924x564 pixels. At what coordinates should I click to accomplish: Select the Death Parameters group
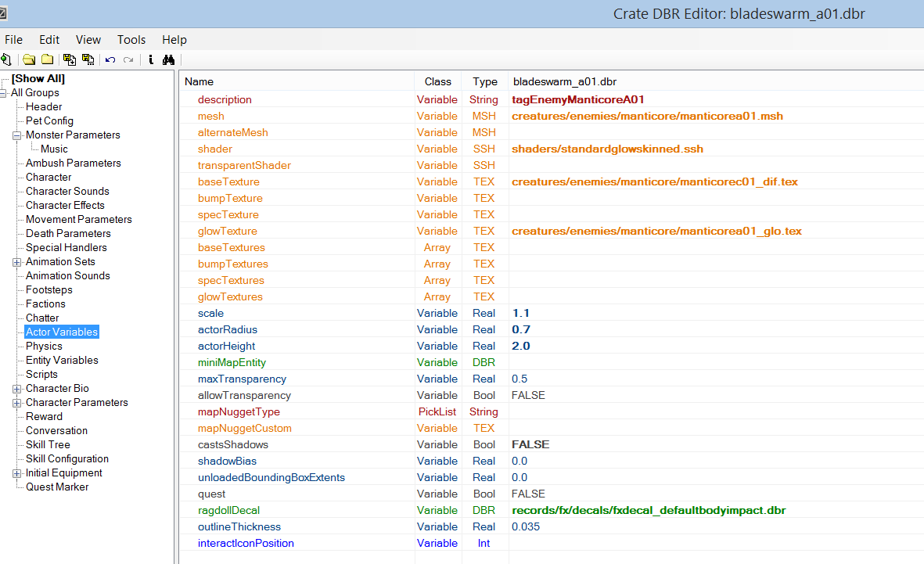pyautogui.click(x=68, y=234)
